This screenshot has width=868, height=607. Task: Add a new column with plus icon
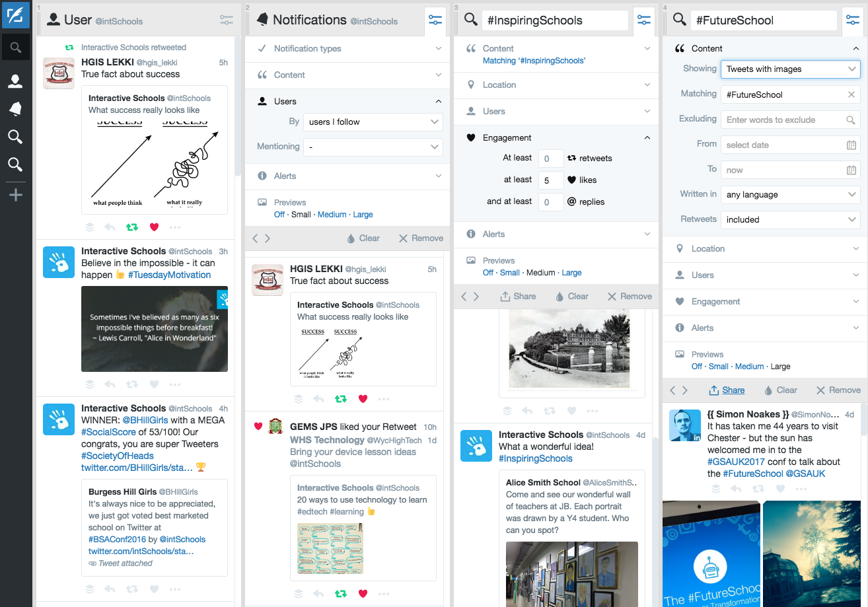point(15,195)
